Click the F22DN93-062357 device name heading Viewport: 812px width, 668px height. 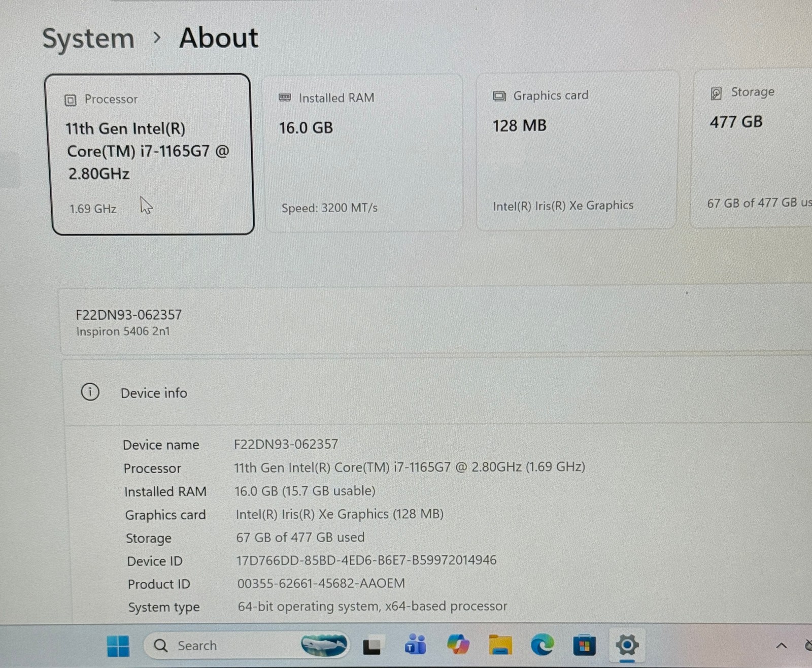[x=129, y=315]
